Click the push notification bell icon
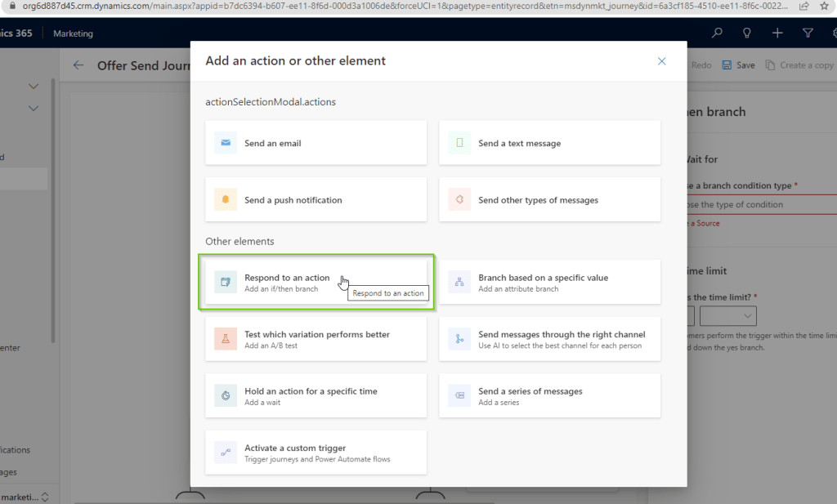 [226, 200]
